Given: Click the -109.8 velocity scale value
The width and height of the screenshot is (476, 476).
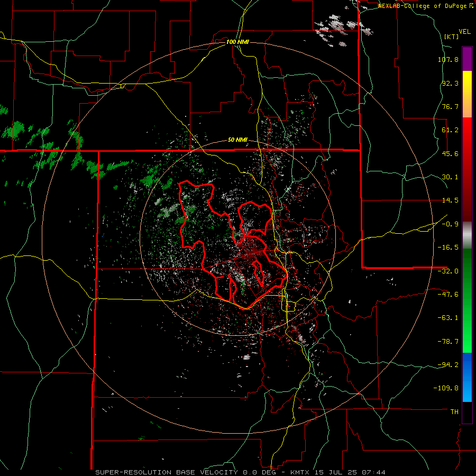Looking at the screenshot, I should tap(446, 388).
